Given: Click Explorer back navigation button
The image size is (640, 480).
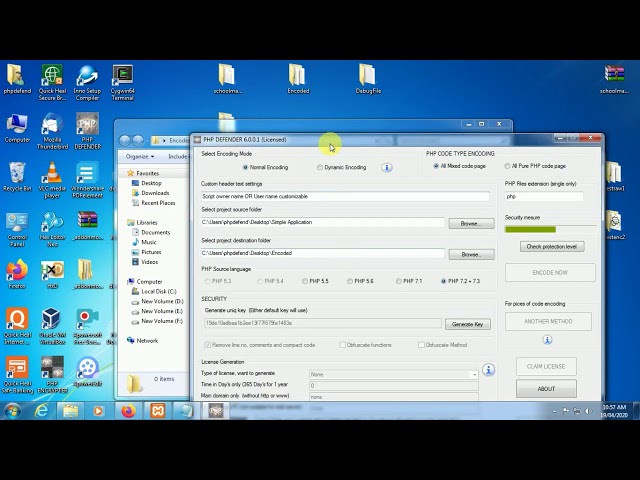Looking at the screenshot, I should click(x=125, y=141).
